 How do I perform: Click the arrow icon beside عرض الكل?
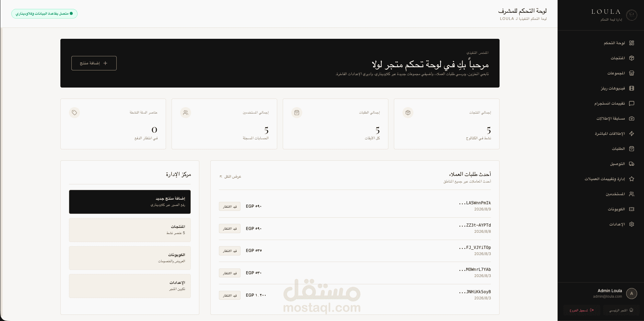coord(221,176)
